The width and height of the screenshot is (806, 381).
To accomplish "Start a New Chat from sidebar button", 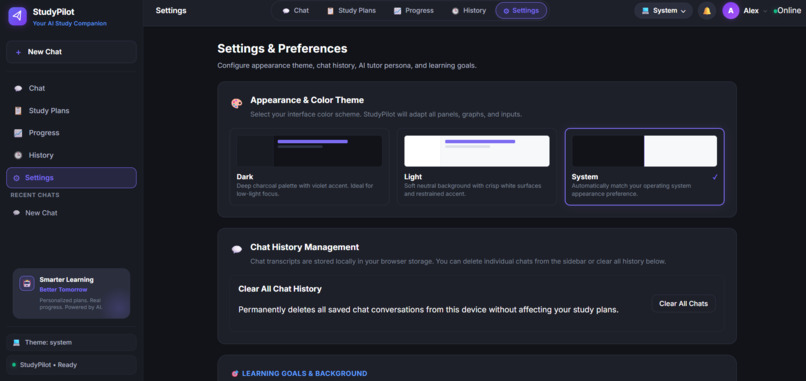I will 71,52.
